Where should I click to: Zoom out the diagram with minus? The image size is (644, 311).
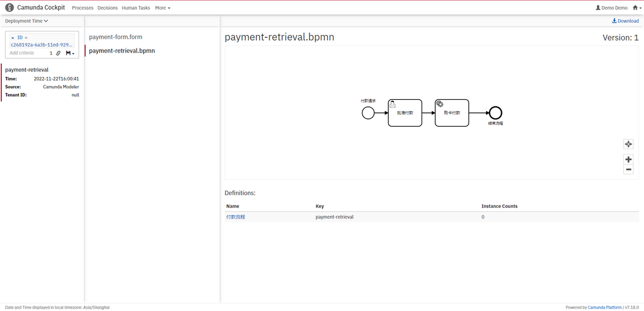[628, 170]
